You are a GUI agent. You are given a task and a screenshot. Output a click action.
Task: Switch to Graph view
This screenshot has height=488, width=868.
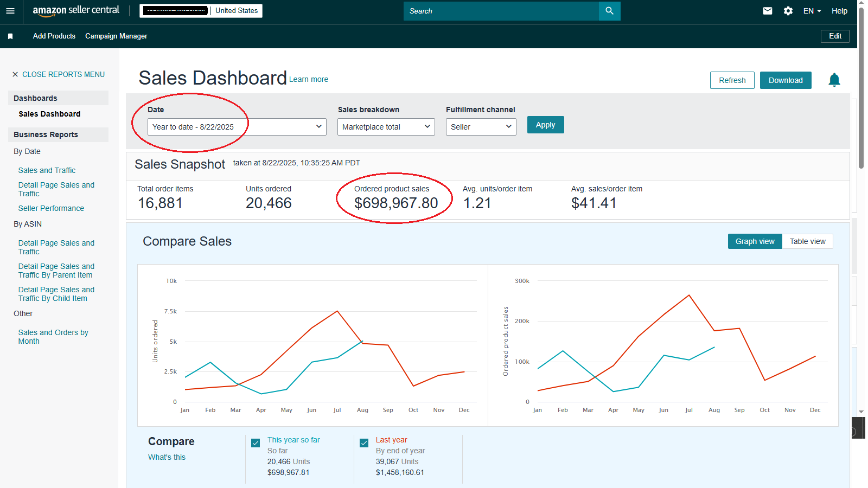click(x=755, y=241)
